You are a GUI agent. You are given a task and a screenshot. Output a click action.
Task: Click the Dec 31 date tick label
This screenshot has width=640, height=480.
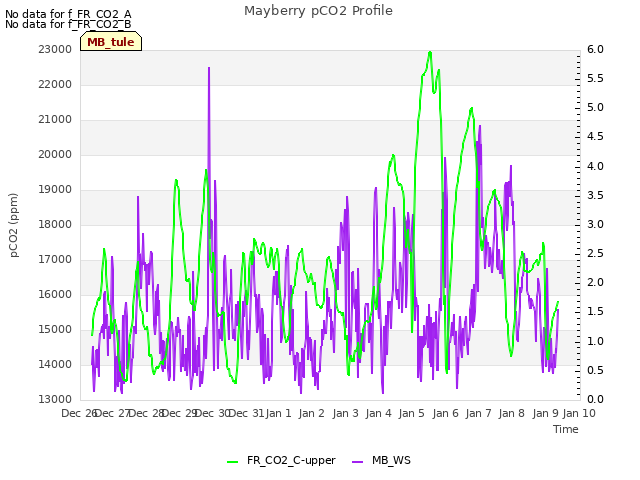pyautogui.click(x=247, y=413)
